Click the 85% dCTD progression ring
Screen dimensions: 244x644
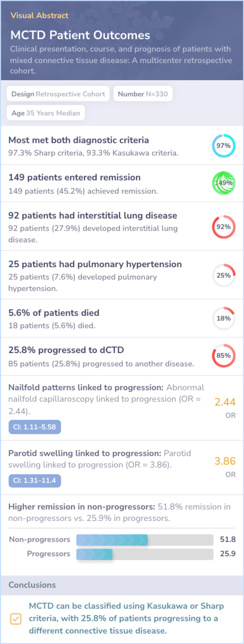coord(223,355)
